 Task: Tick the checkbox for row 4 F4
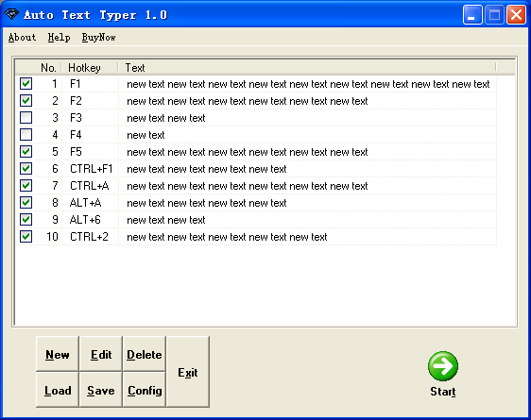(x=26, y=135)
